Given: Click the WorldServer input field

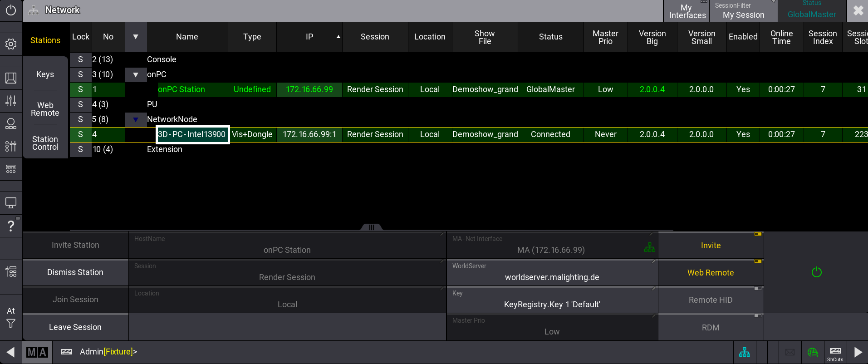Looking at the screenshot, I should tap(552, 273).
